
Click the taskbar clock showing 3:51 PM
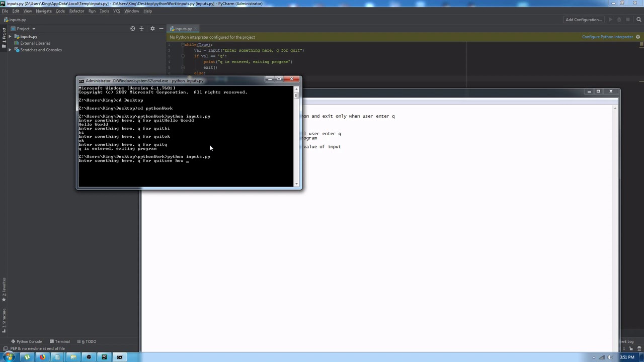pyautogui.click(x=627, y=357)
